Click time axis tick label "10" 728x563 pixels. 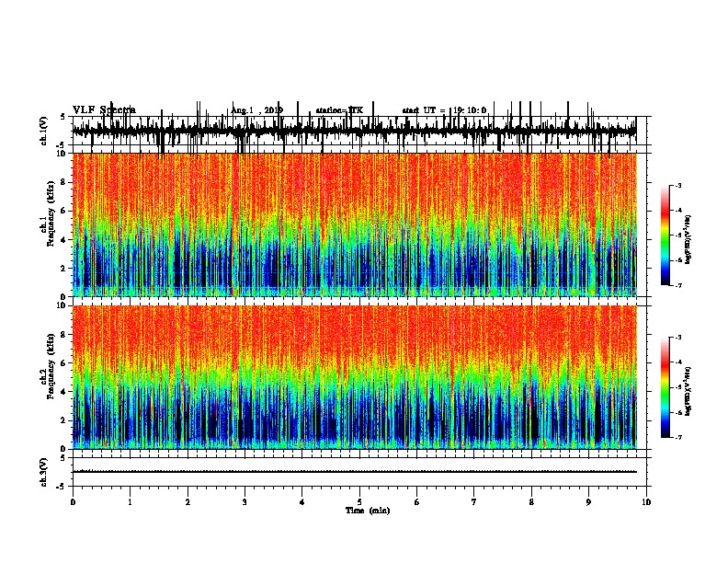tap(646, 502)
